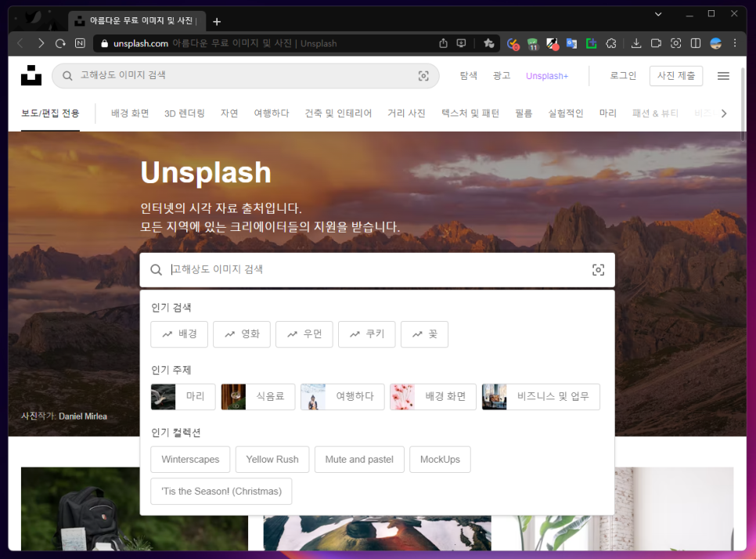The image size is (756, 559).
Task: Open the 비즈니스 및 업무 topic
Action: pyautogui.click(x=541, y=397)
